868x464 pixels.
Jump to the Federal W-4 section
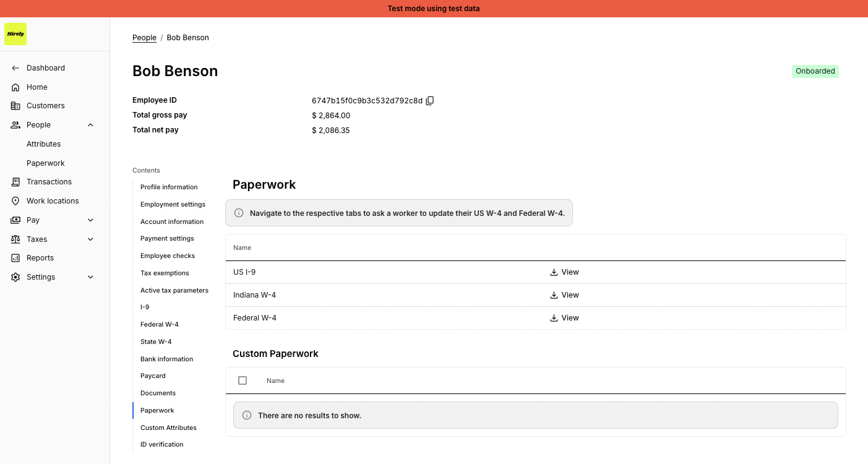(x=159, y=324)
